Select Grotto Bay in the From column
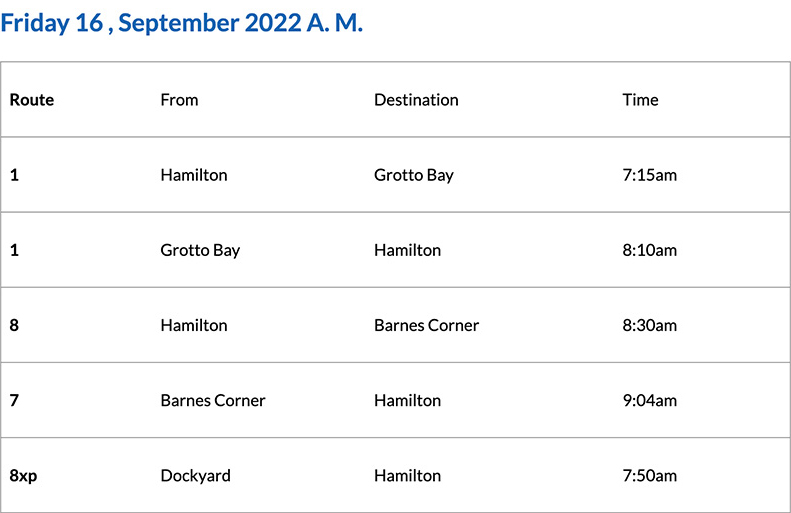The width and height of the screenshot is (791, 513). click(x=200, y=250)
